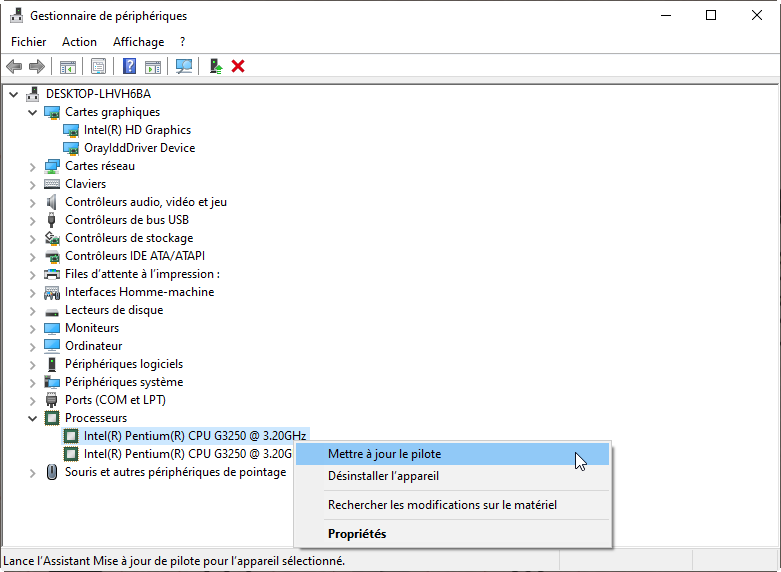Click the Cartes réseau category icon
This screenshot has width=781, height=572.
coord(52,166)
